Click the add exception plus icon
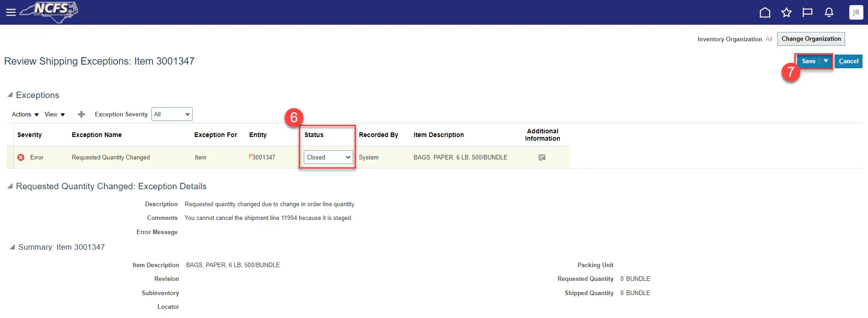The height and width of the screenshot is (318, 868). [x=81, y=115]
